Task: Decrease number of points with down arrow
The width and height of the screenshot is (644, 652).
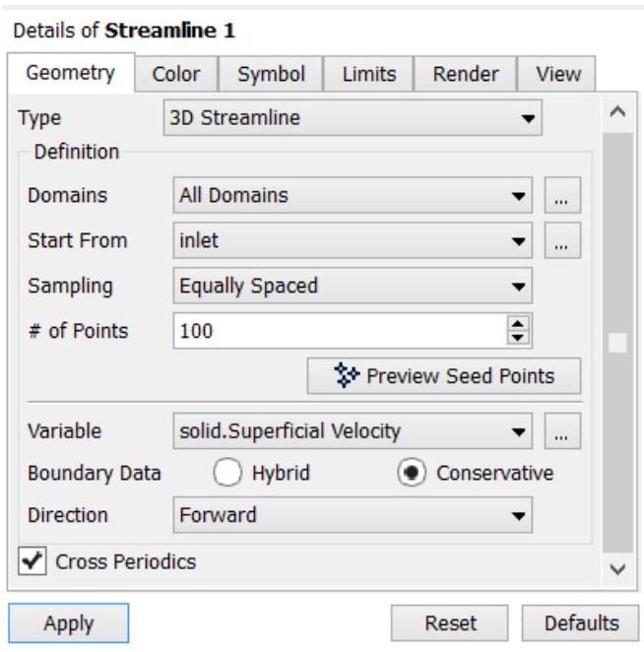Action: 518,338
